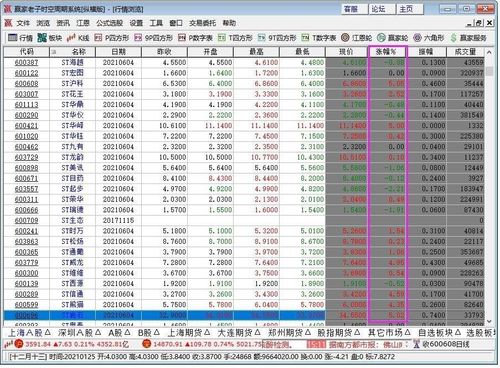Expand the B股 market tab triangle
Screen dimensions: 500x368
click(156, 332)
